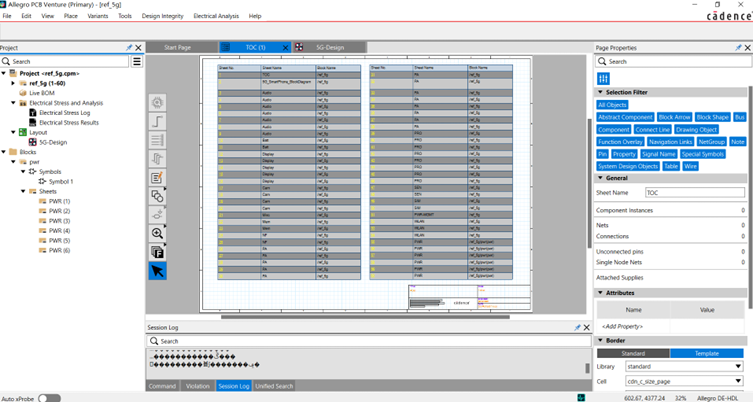
Task: Toggle the Connect Line filter
Action: click(652, 130)
